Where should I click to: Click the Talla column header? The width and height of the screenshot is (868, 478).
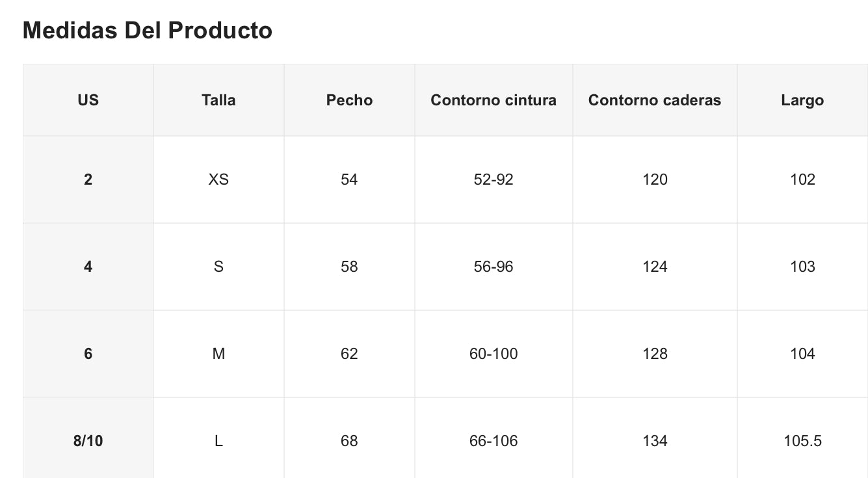(x=218, y=100)
